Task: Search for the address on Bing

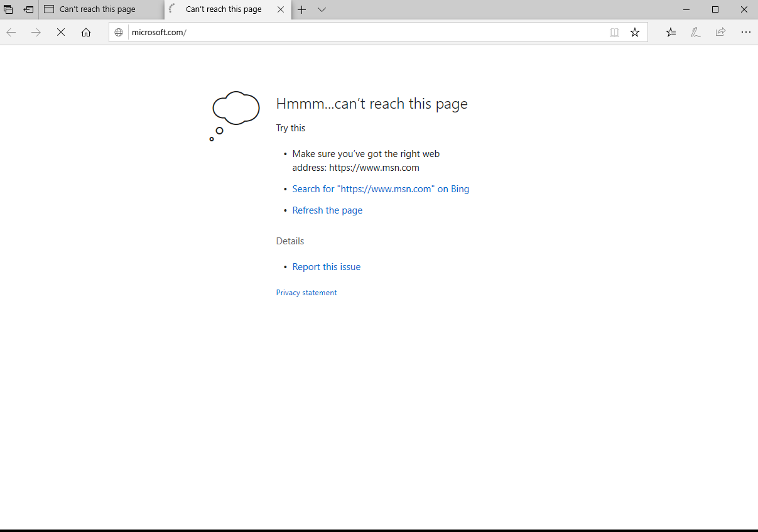Action: [x=381, y=188]
